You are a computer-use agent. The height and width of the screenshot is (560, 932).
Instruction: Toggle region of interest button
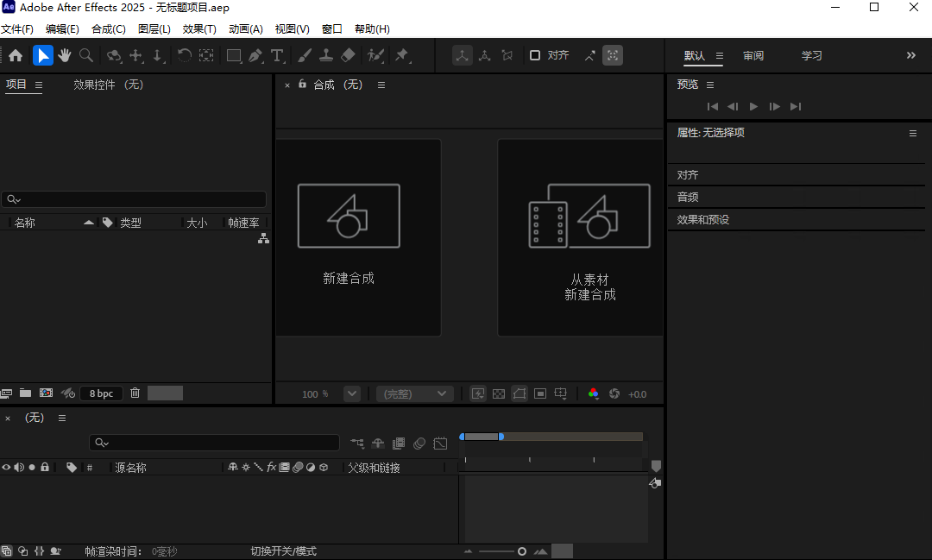(x=539, y=393)
